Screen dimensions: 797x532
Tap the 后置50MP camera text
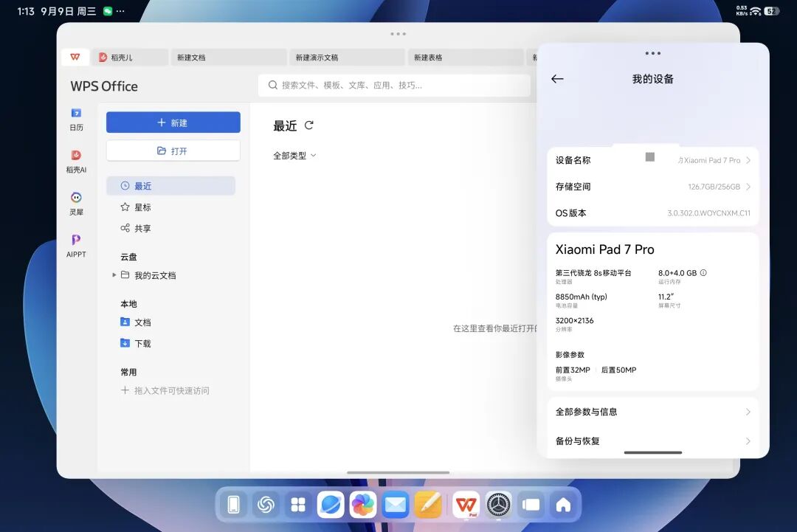coord(618,370)
